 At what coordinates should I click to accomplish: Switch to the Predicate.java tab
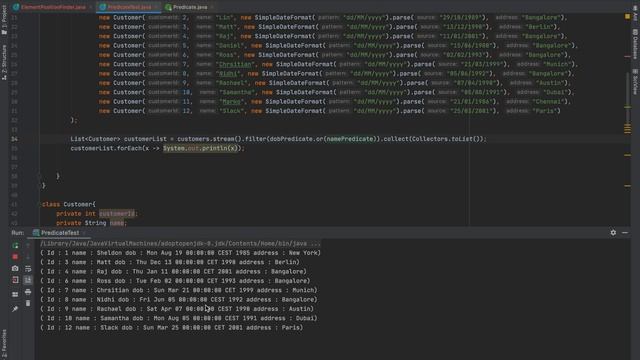(190, 7)
